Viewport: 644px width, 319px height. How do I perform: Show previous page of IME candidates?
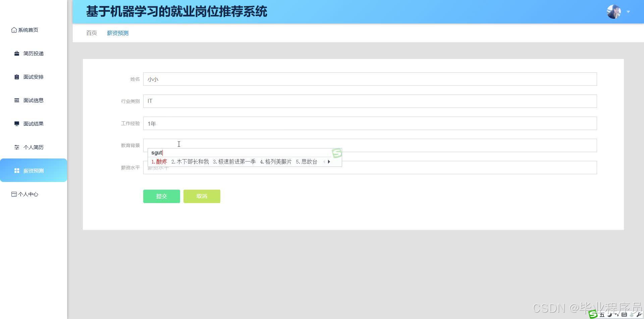tap(324, 162)
